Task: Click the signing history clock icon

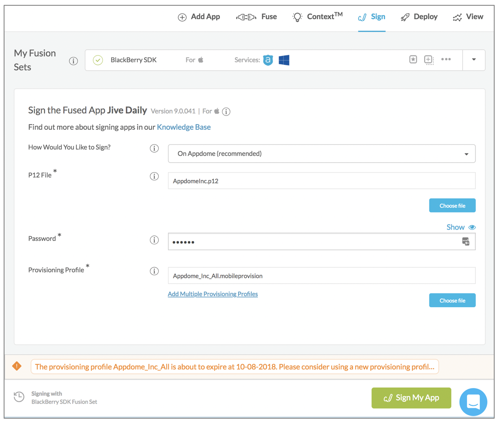Action: [19, 397]
